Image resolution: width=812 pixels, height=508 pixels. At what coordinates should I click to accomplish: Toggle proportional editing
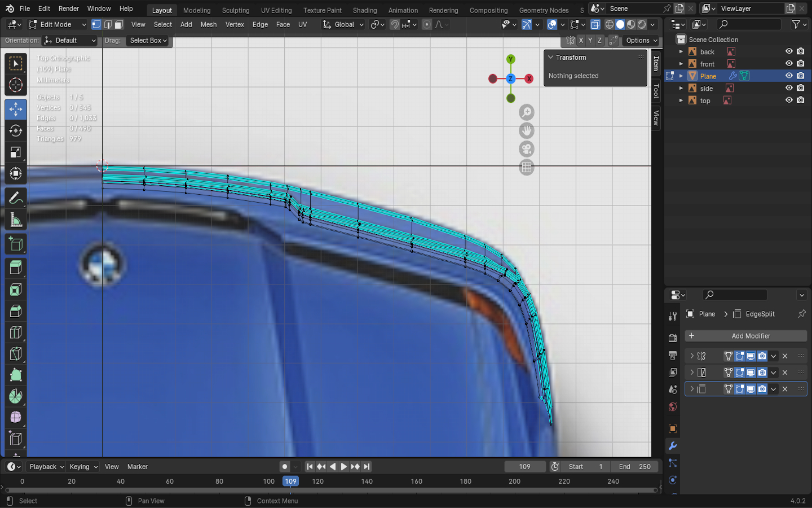(x=427, y=24)
